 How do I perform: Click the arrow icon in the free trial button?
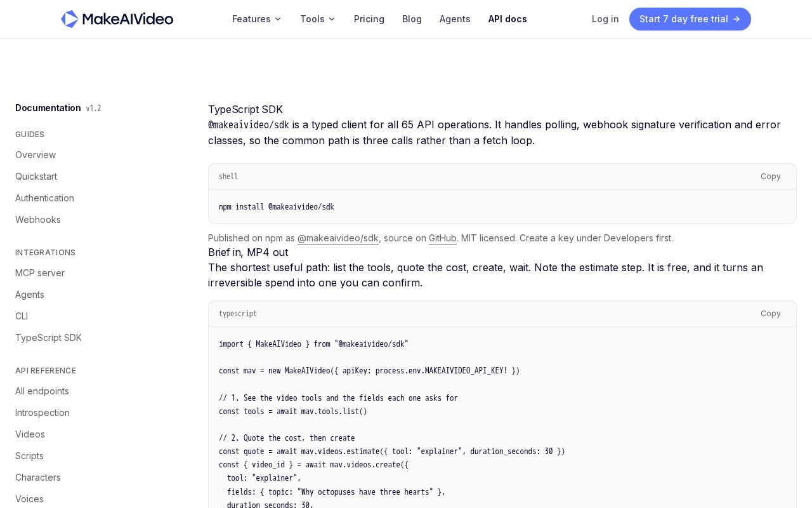point(737,19)
